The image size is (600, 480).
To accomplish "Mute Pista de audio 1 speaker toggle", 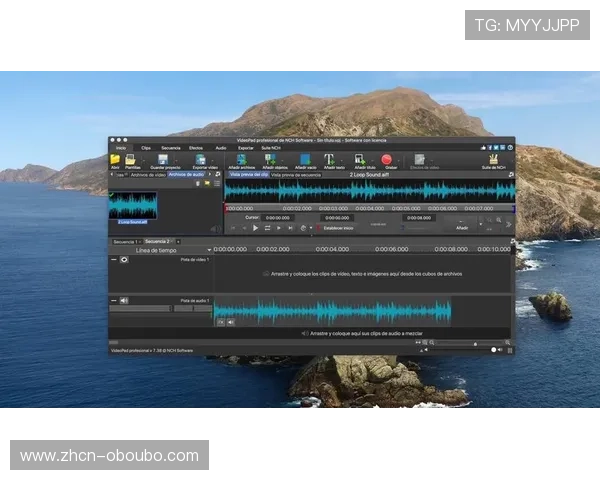I will (124, 300).
